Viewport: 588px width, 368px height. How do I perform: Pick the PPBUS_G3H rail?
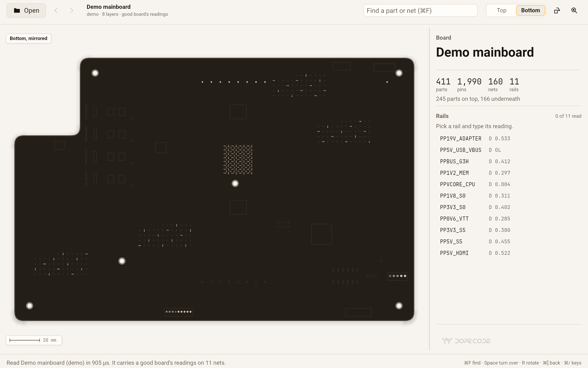click(509, 161)
